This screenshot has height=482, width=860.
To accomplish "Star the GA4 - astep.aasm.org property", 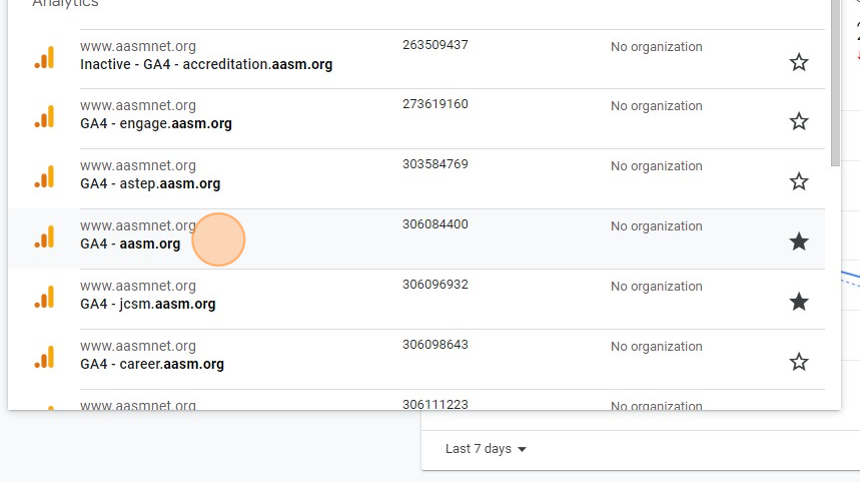I will point(799,182).
